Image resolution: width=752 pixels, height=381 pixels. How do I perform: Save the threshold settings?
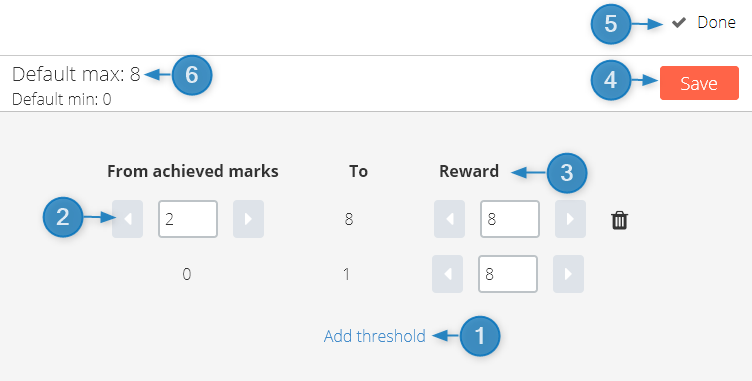699,83
